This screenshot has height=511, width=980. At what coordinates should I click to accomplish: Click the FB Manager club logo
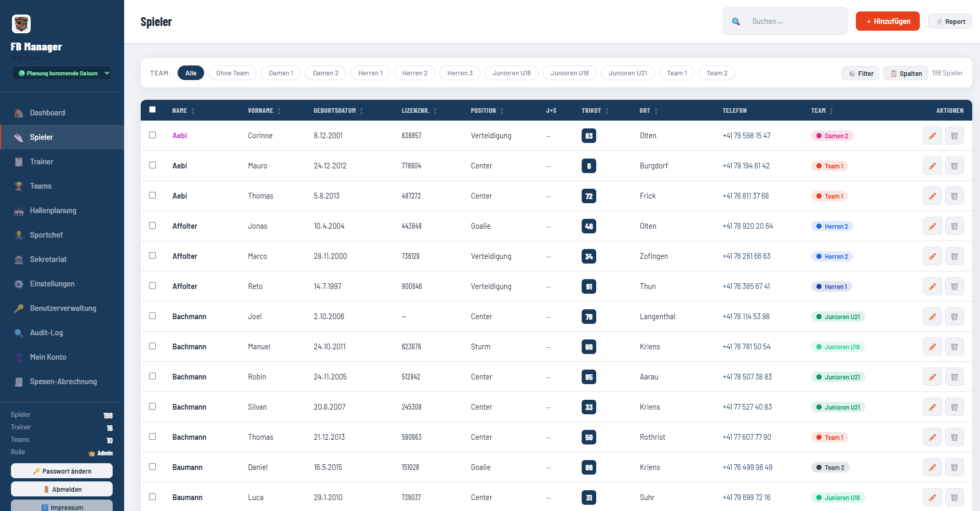pyautogui.click(x=21, y=24)
